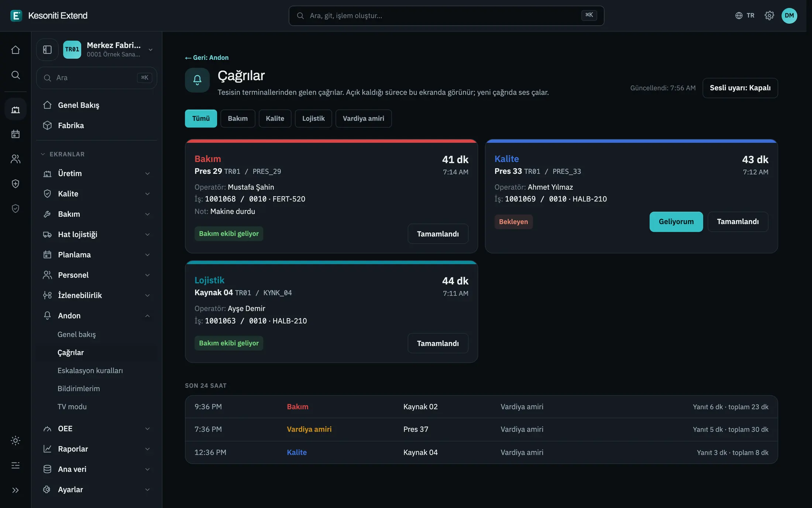812x508 pixels.
Task: Collapse the Andon section
Action: [97, 316]
